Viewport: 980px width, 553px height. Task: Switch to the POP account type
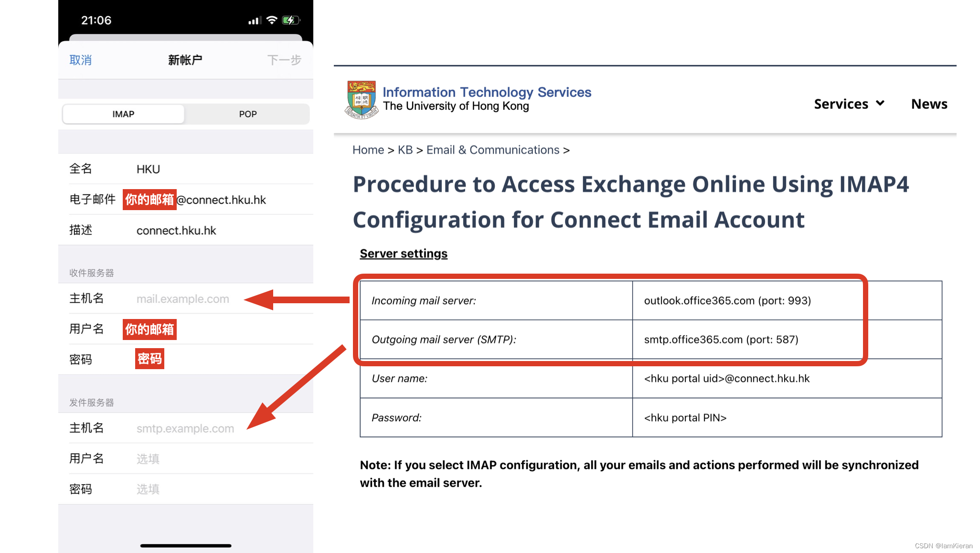click(x=247, y=114)
